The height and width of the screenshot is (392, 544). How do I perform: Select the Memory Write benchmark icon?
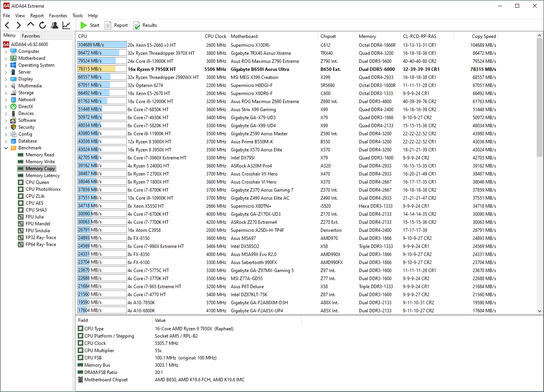pyautogui.click(x=21, y=162)
